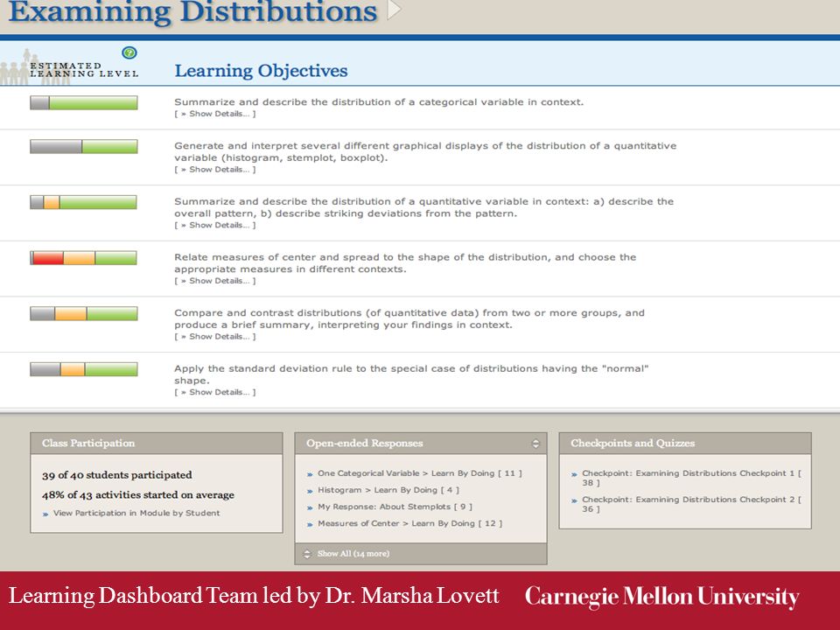Click red segment of measures of center bar
840x630 pixels.
(x=47, y=257)
